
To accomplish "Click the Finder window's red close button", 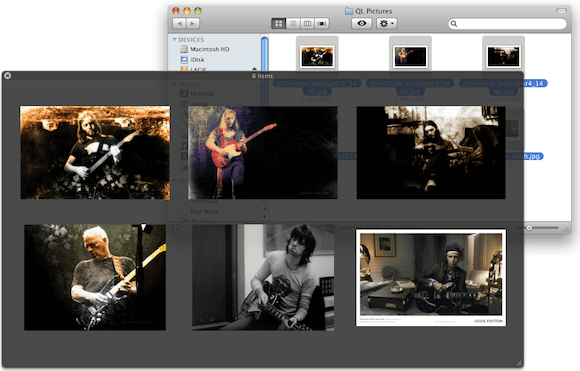I will tap(176, 11).
